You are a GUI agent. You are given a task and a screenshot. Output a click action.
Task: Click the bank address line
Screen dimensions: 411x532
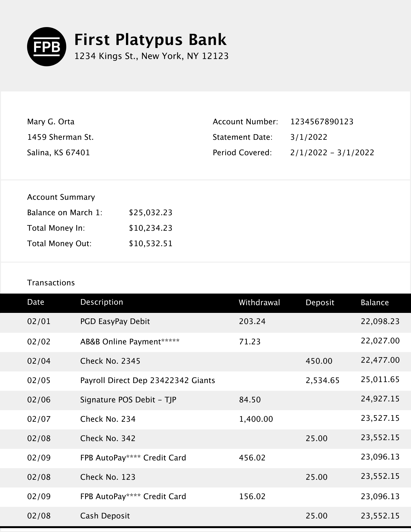(x=151, y=56)
